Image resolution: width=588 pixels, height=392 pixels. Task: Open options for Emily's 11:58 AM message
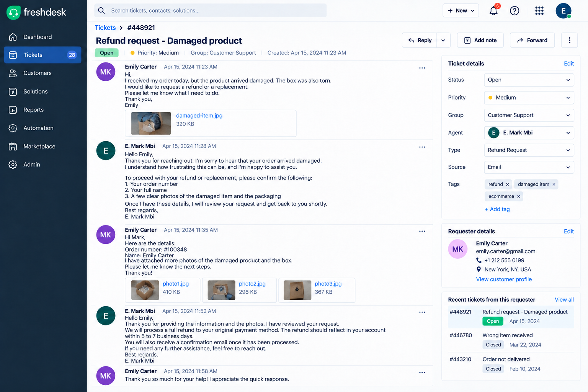tap(422, 372)
